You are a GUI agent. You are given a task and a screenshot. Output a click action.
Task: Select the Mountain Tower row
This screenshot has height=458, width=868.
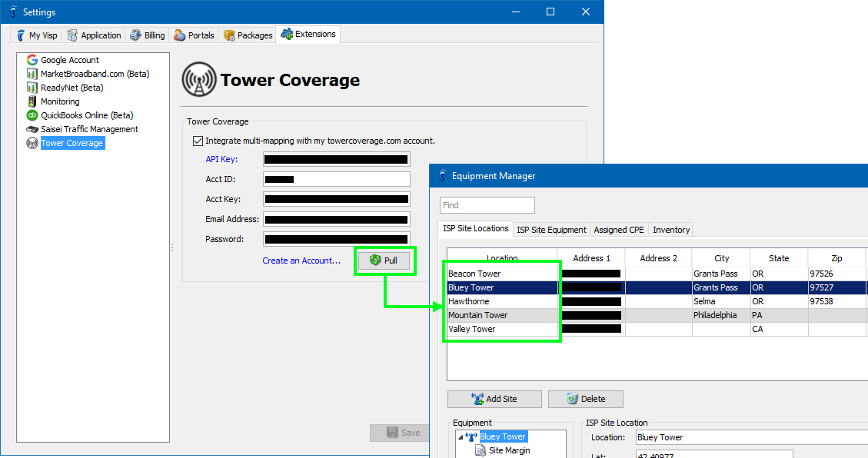click(657, 315)
